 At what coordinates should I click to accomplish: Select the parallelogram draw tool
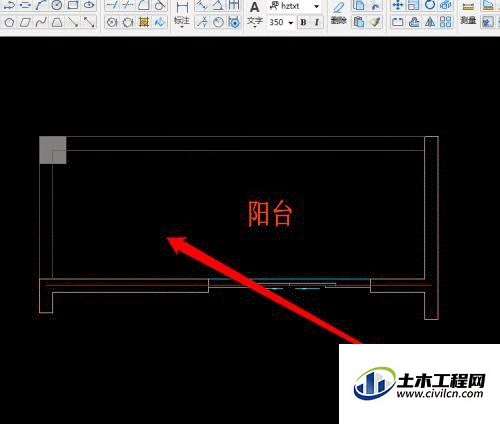[x=25, y=22]
